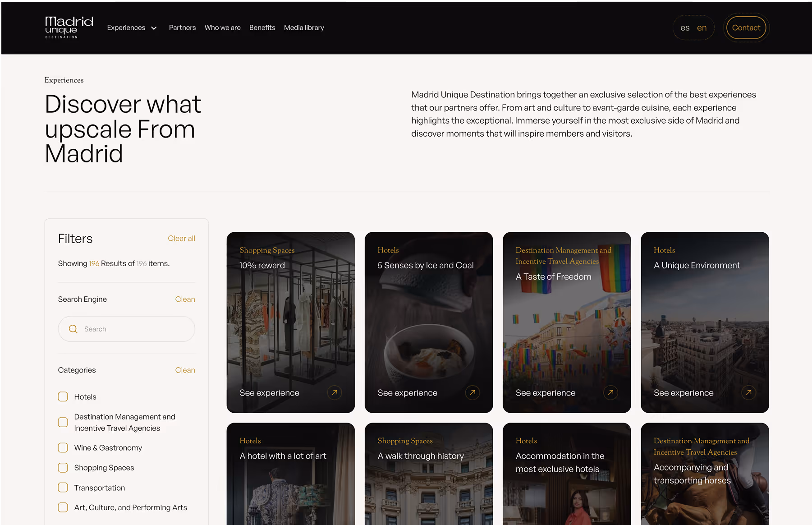Check the Hotels category checkbox

(x=63, y=396)
